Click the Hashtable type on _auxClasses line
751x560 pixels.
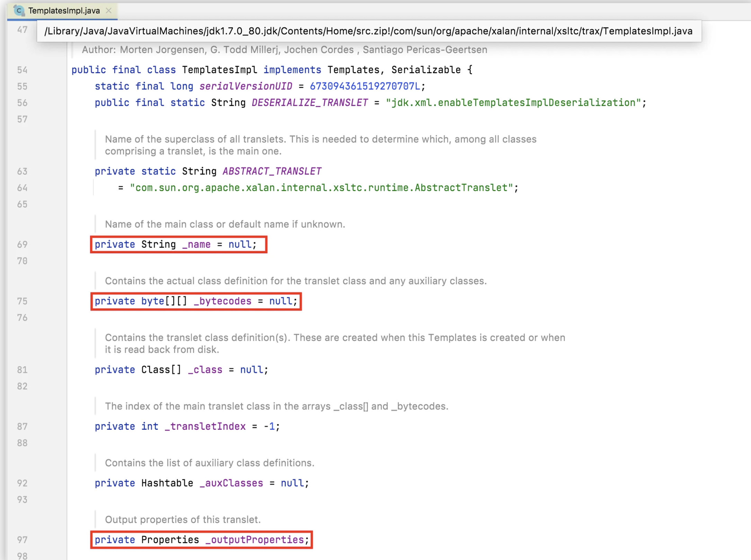pyautogui.click(x=167, y=483)
